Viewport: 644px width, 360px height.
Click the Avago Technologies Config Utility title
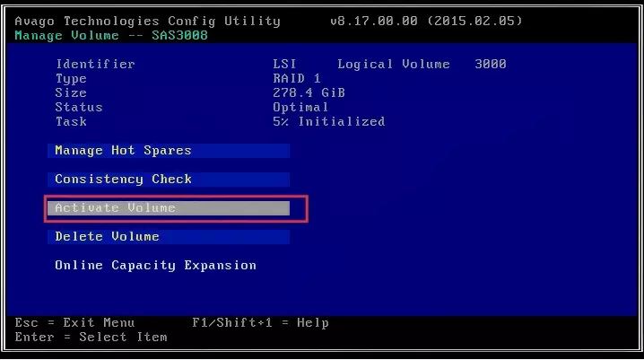pyautogui.click(x=148, y=21)
